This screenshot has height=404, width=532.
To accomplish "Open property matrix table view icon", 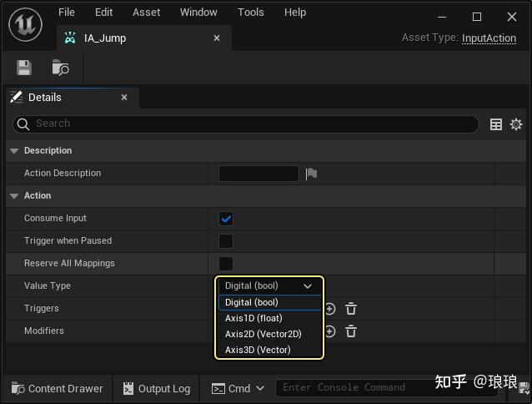I will coord(495,124).
